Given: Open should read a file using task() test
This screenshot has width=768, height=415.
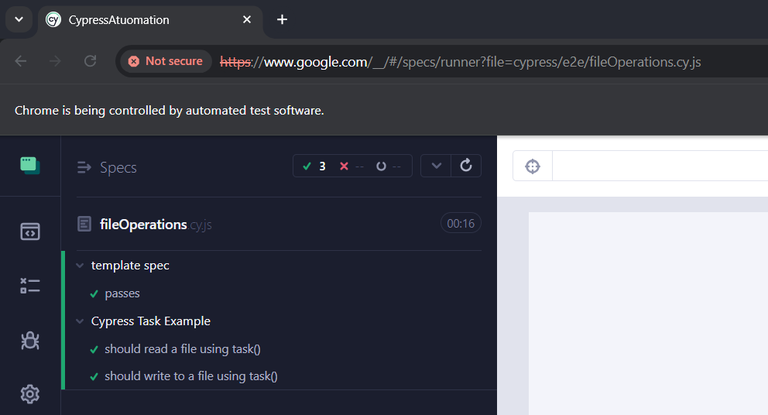Looking at the screenshot, I should point(182,349).
